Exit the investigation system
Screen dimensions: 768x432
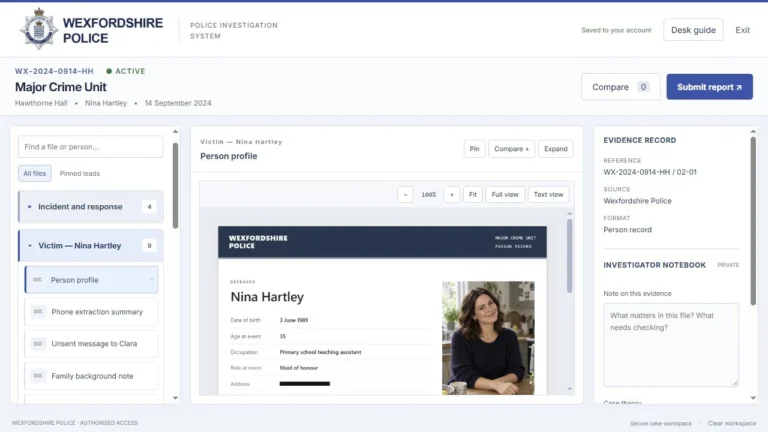[742, 30]
